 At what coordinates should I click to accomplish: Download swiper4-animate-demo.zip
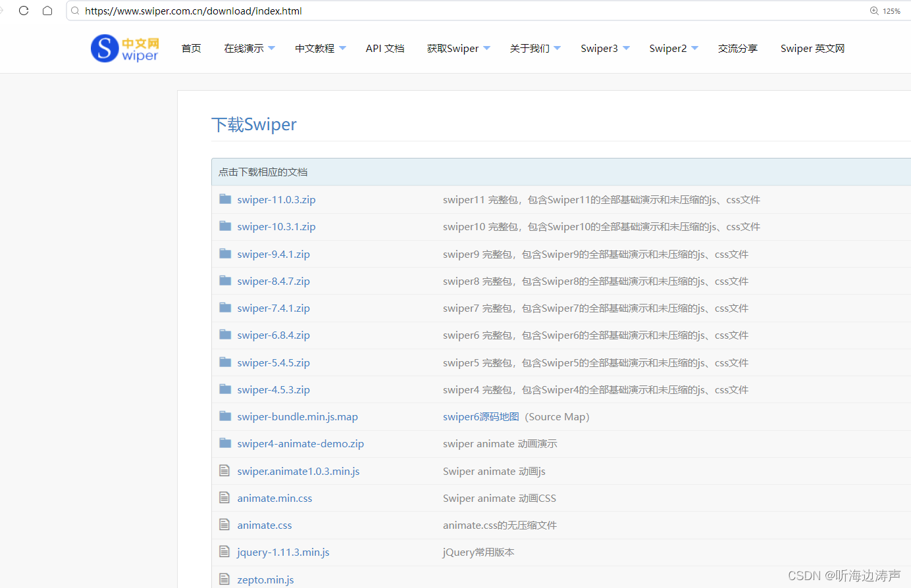[x=301, y=443]
